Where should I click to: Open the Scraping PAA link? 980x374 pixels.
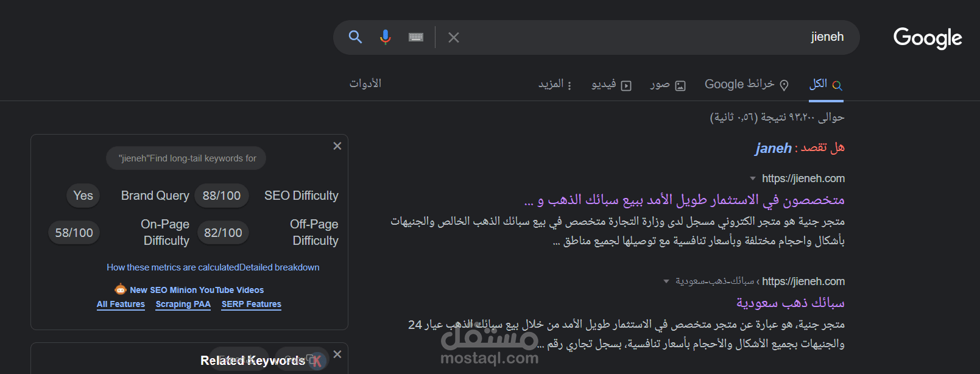(x=183, y=304)
